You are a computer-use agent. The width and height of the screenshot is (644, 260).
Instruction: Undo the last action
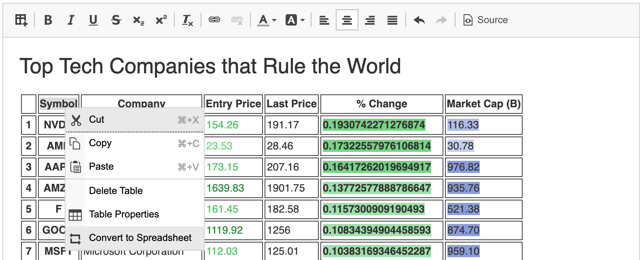click(x=419, y=20)
